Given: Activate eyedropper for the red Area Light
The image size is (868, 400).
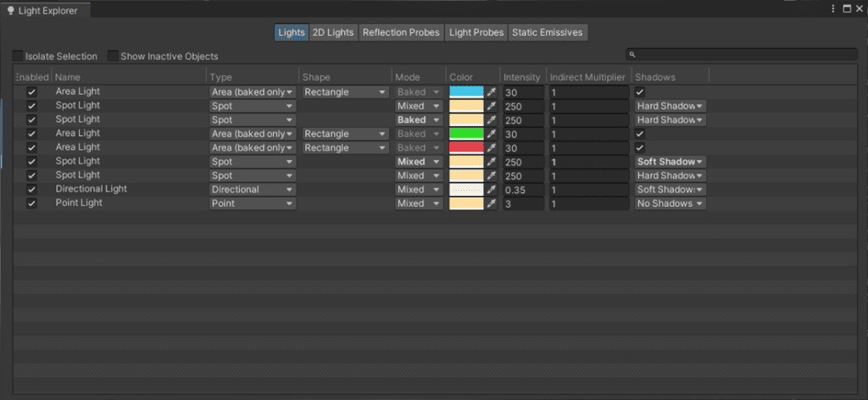Looking at the screenshot, I should (x=491, y=147).
